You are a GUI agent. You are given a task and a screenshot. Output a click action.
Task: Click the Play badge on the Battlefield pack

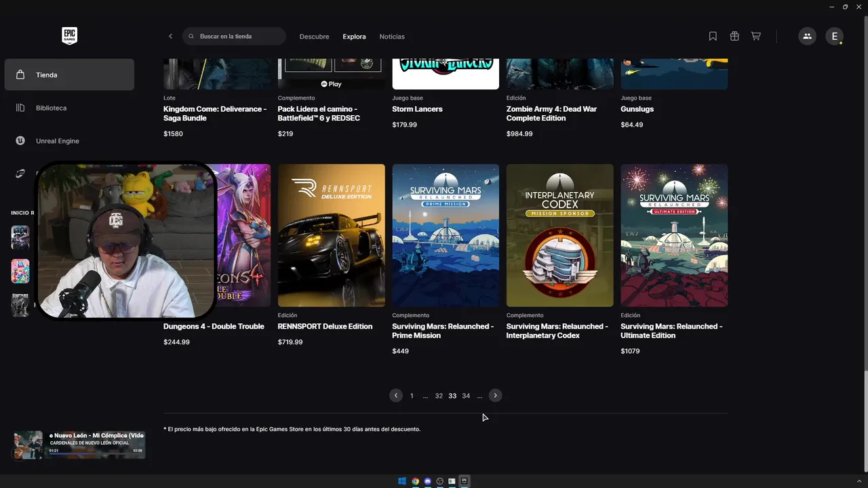pos(332,84)
